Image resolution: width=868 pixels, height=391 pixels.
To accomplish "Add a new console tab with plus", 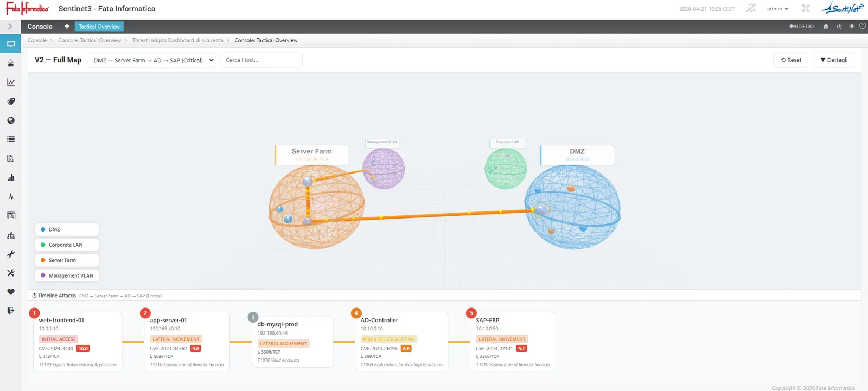I will coord(67,27).
